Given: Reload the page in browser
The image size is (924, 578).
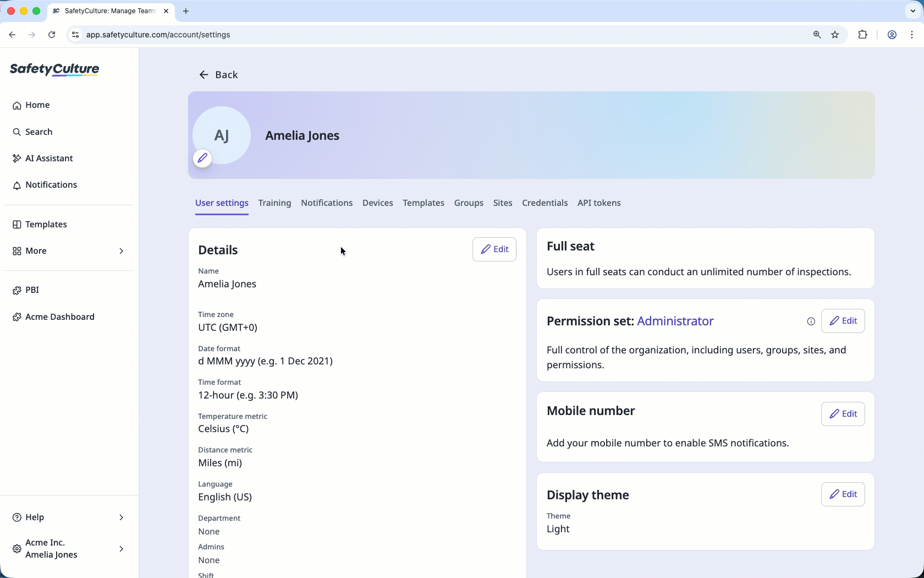Looking at the screenshot, I should 52,35.
